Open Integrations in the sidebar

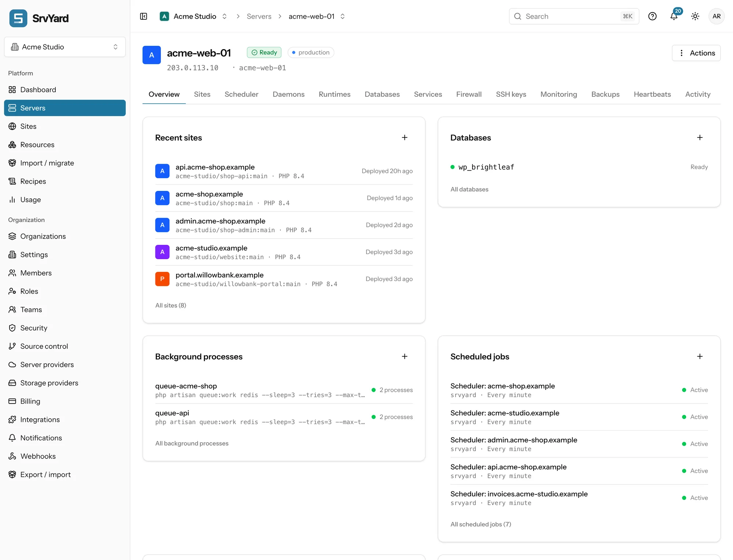(x=65, y=420)
